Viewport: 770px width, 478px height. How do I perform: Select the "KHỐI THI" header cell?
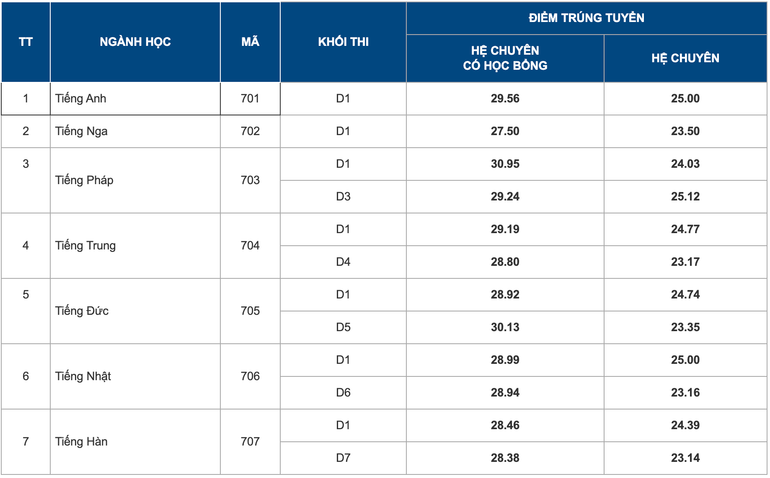point(343,42)
